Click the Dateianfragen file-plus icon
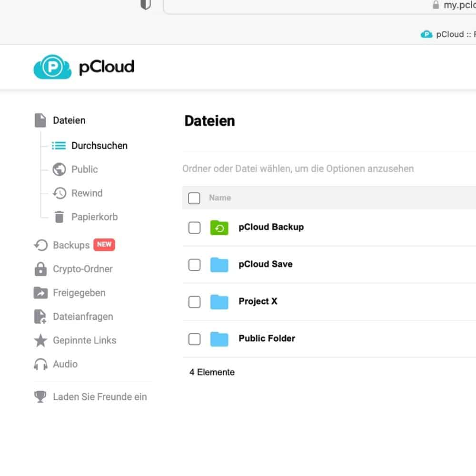Screen dimensions: 476x476 pos(40,317)
